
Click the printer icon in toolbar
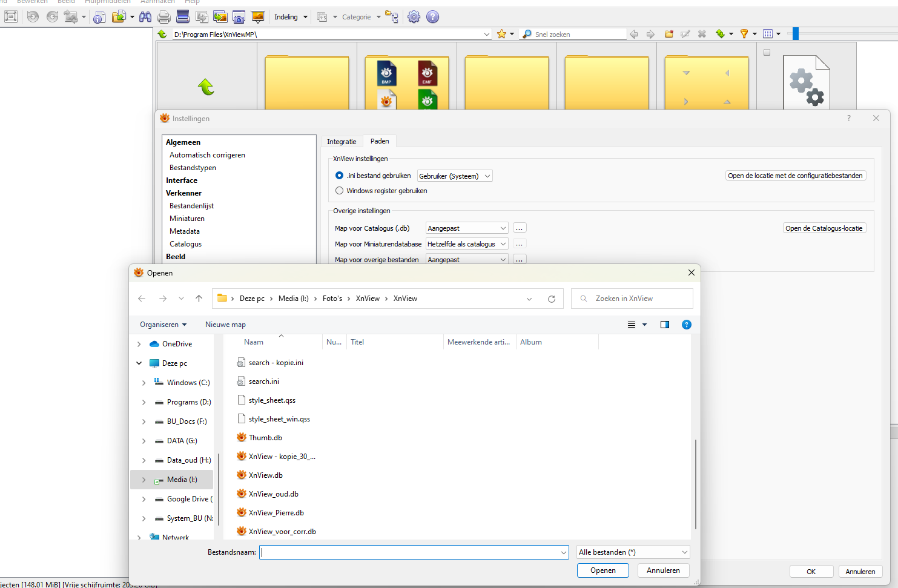click(164, 17)
